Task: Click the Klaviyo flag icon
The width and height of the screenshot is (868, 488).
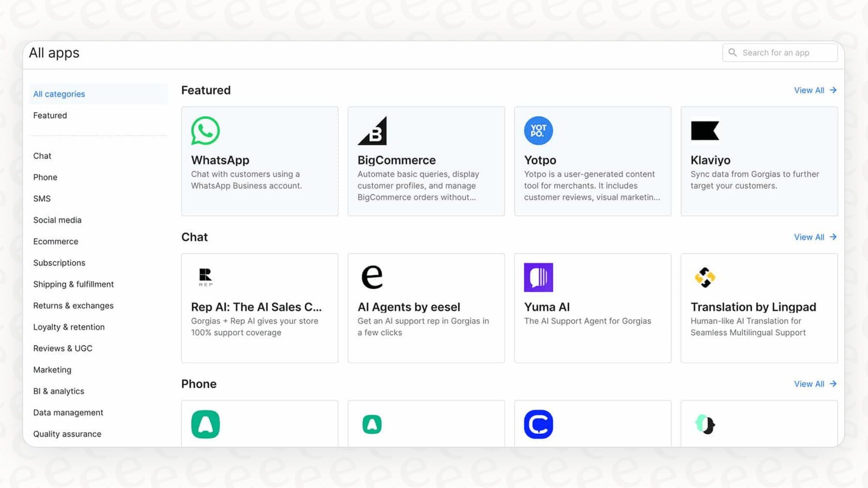Action: pyautogui.click(x=705, y=131)
